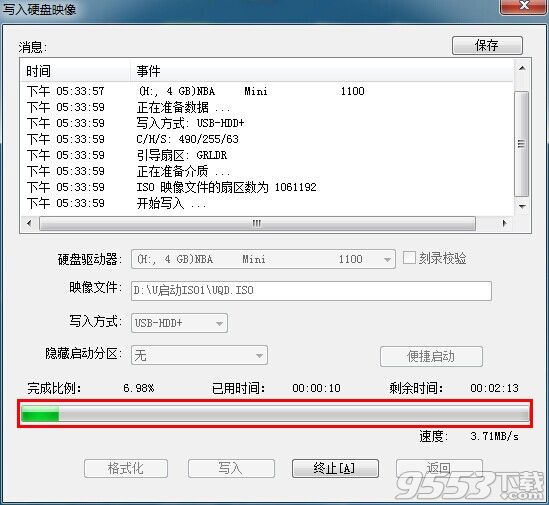Click the horizontal scroll right arrow
549x505 pixels.
[x=504, y=223]
